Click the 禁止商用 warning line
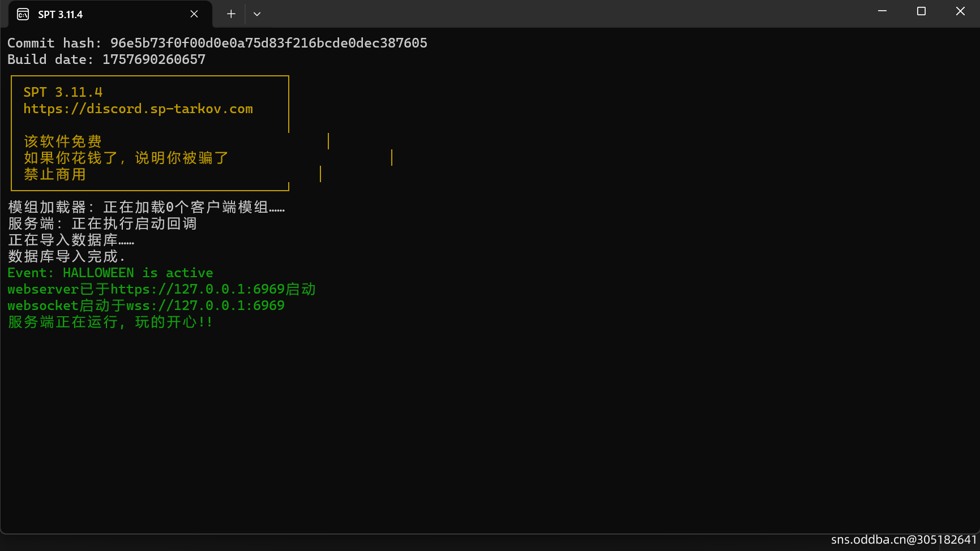The image size is (980, 551). (55, 174)
